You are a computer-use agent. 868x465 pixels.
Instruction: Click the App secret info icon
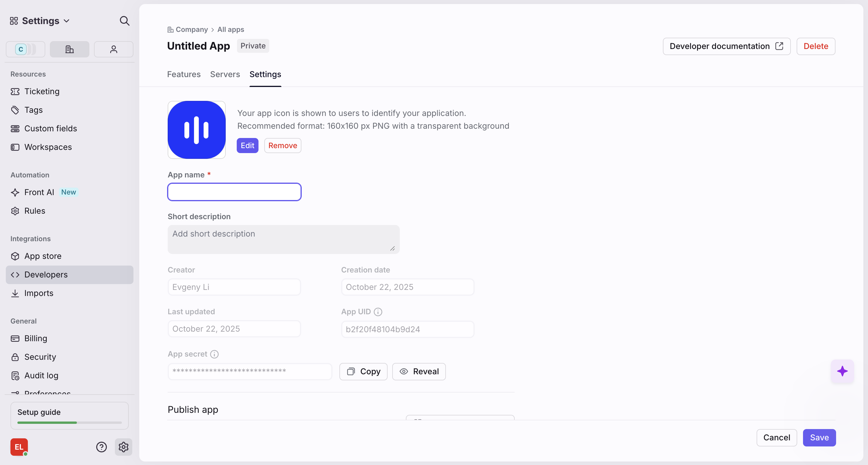click(214, 354)
